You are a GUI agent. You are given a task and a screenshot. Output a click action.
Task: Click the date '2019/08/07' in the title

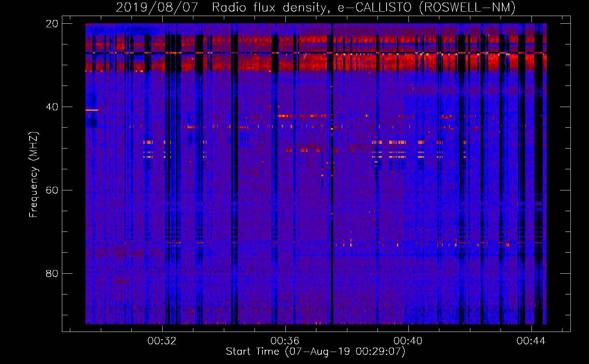(x=157, y=7)
